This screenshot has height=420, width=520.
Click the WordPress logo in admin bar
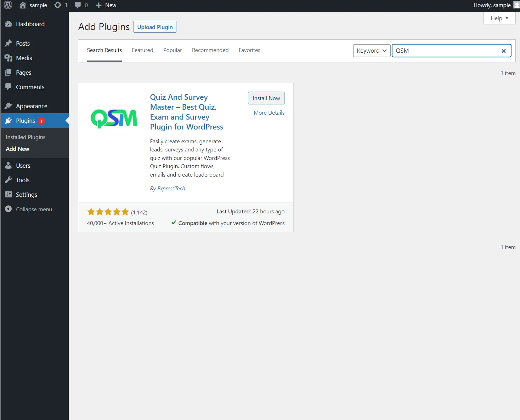pos(8,5)
